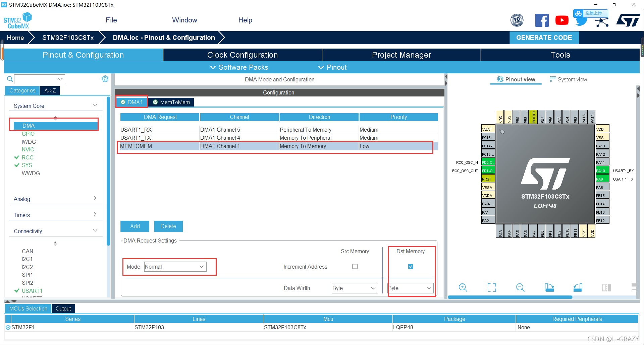Expand the Software Packs menu
The image size is (644, 345).
239,67
